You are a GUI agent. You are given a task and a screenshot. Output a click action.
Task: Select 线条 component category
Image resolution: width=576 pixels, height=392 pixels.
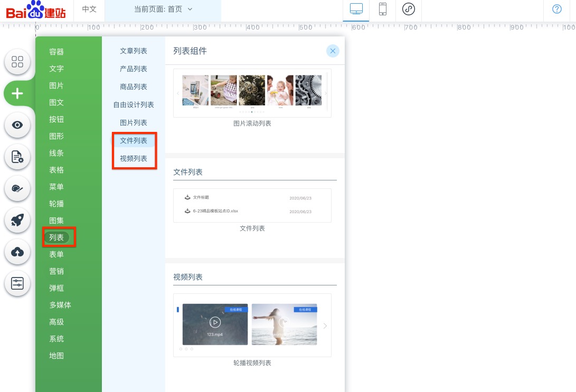point(56,153)
